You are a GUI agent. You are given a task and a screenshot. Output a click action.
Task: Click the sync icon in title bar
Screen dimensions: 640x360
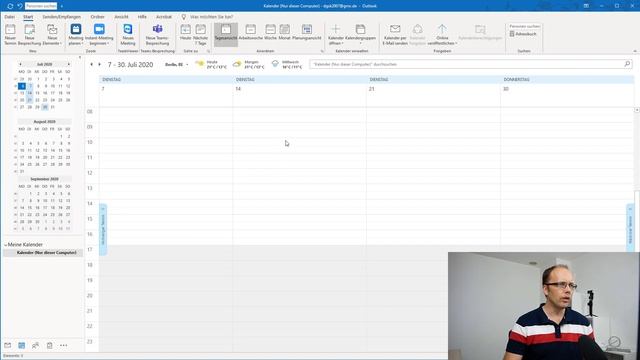(10, 6)
